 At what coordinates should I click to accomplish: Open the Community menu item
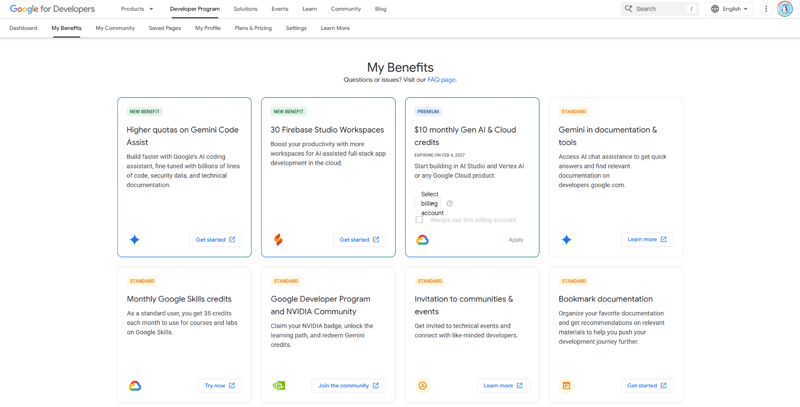[345, 9]
